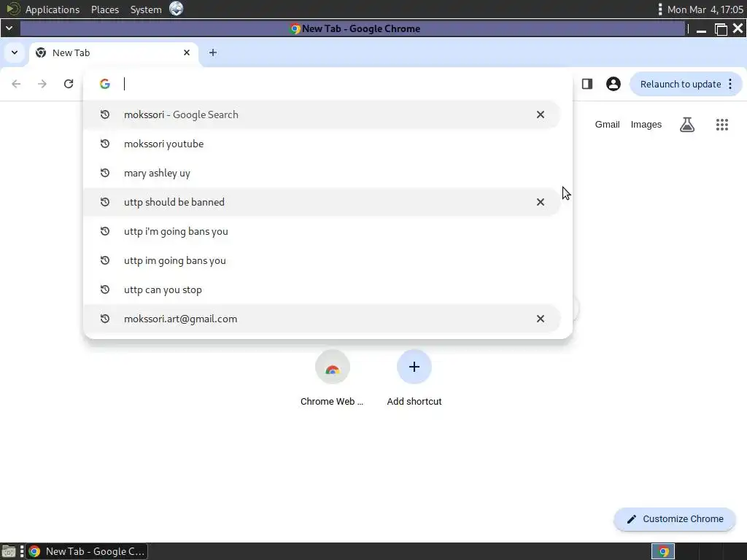This screenshot has height=560, width=747.
Task: Click the clock showing Mon Mar 4, 17:05
Action: [705, 9]
